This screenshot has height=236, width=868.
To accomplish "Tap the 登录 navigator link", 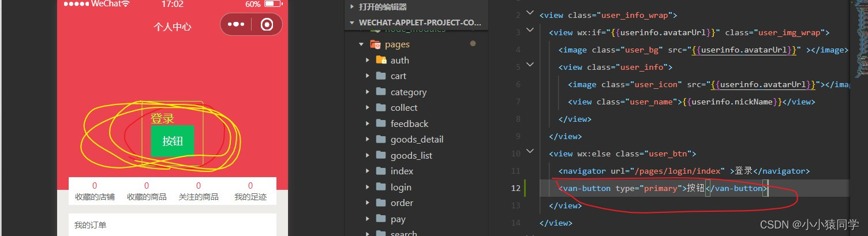I will coord(162,119).
